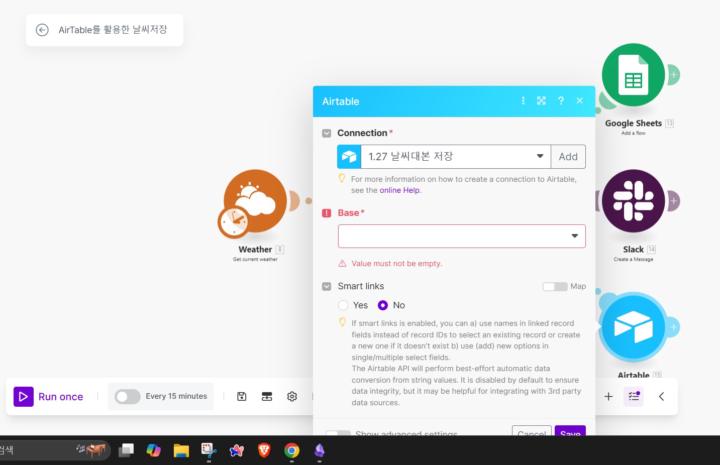The height and width of the screenshot is (465, 720).
Task: Click Cancel in the Airtable dialog
Action: click(x=532, y=431)
